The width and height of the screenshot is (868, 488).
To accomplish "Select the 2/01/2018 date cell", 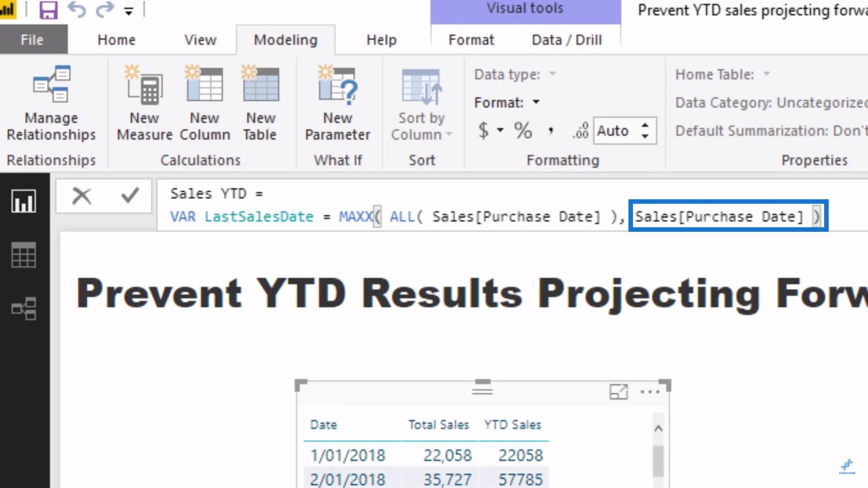I will (348, 479).
